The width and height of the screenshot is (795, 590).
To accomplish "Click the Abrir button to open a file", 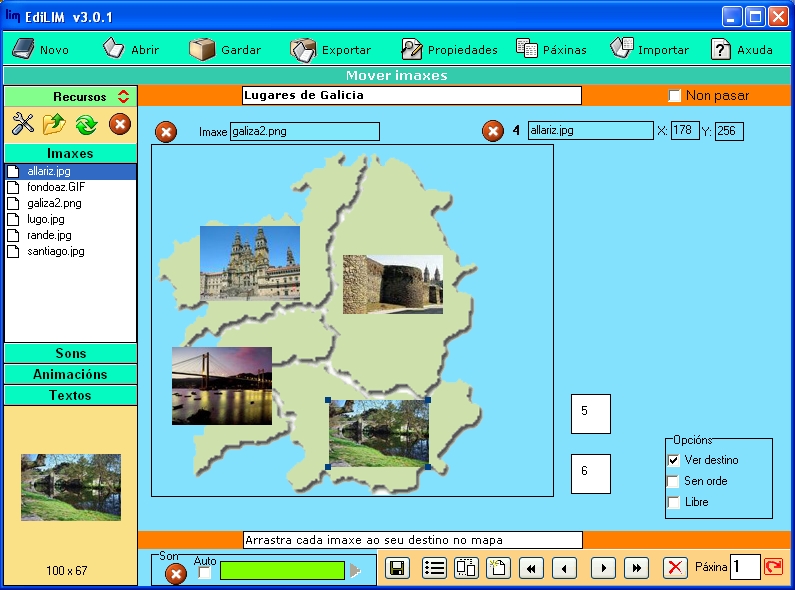I will [x=131, y=49].
